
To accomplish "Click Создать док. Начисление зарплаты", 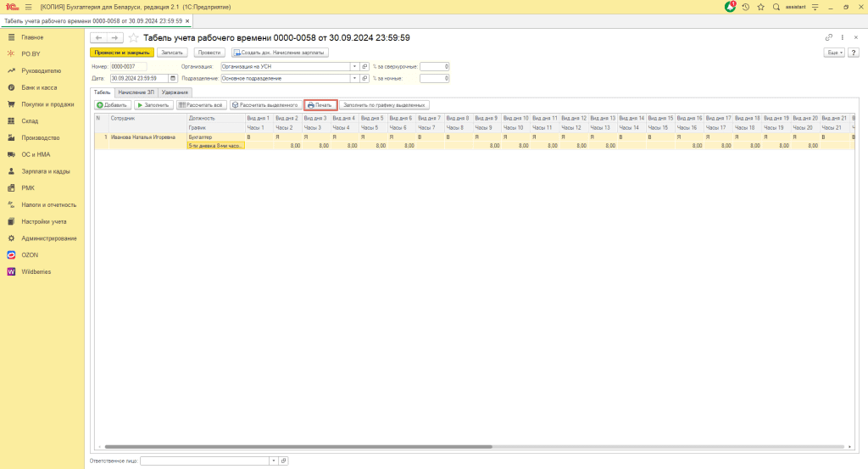I will tap(280, 53).
